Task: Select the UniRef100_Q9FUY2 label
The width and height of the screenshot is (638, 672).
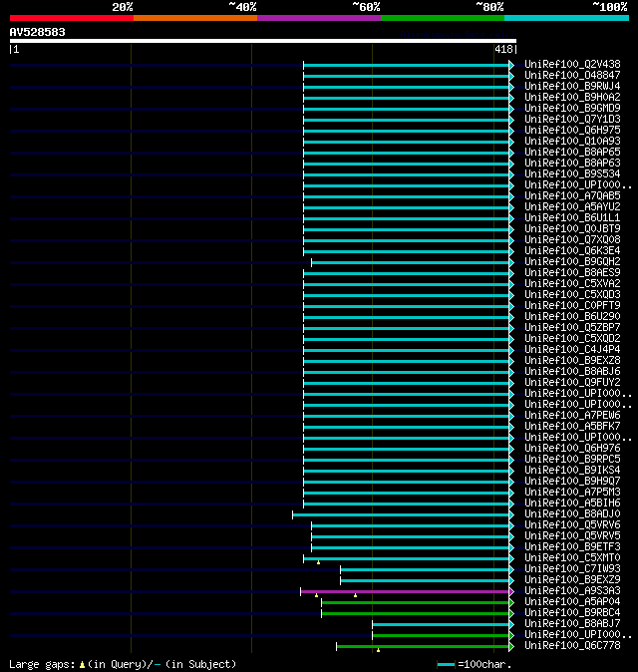Action: pyautogui.click(x=572, y=382)
